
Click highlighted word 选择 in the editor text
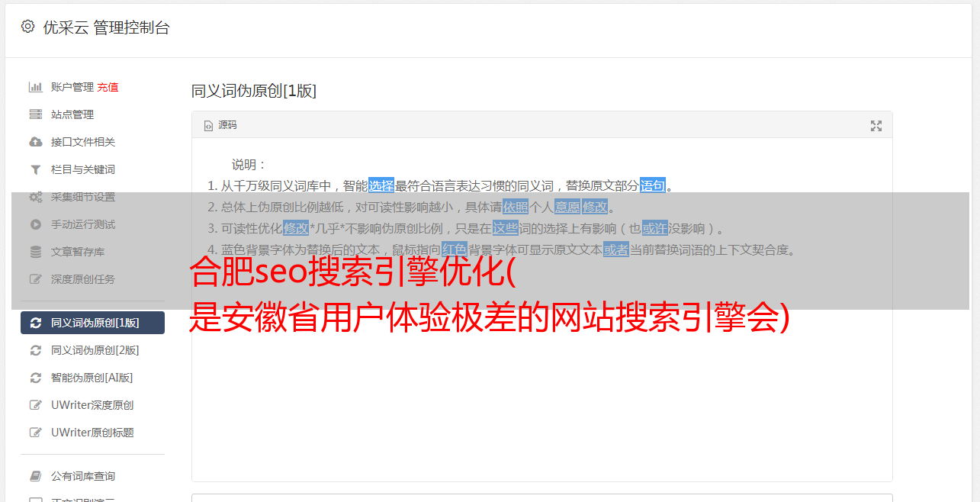pos(381,185)
